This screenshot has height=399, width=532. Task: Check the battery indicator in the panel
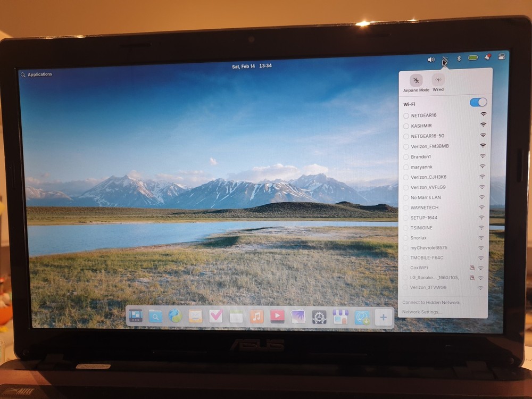(x=473, y=59)
